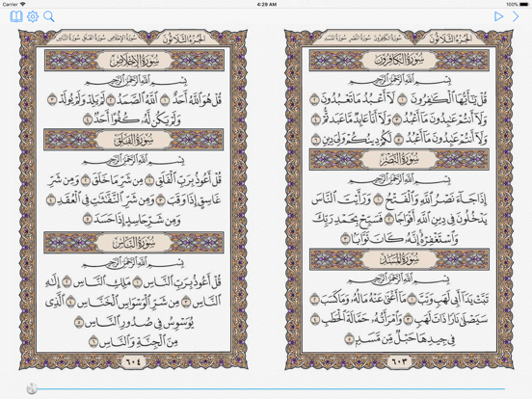The image size is (532, 399).
Task: Tap Bismillah line under Surah Al-Masad
Action: click(399, 279)
